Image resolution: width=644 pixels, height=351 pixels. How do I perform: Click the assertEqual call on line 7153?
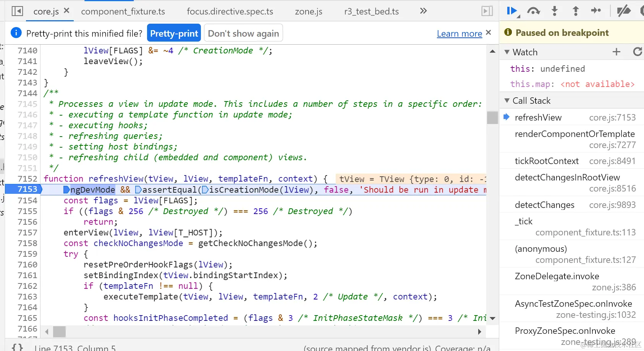[x=170, y=190]
